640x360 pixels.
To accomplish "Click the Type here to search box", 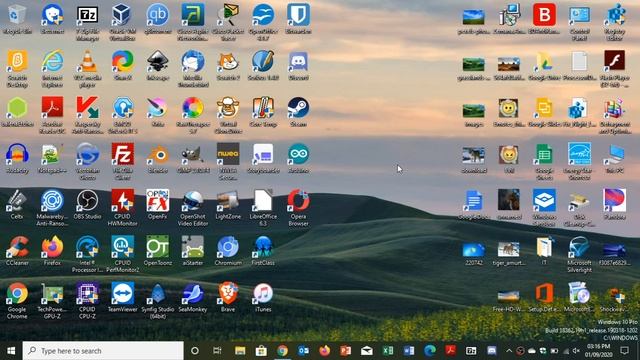I will (103, 351).
